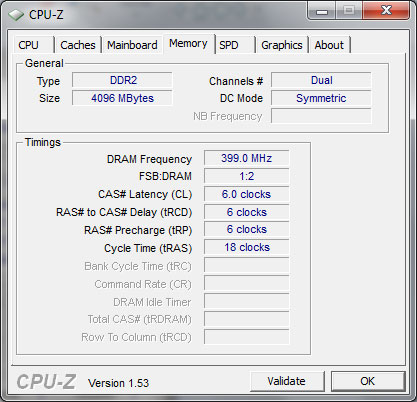The height and width of the screenshot is (402, 417).
Task: Select the 399.0 MHz DRAM Frequency field
Action: [247, 158]
